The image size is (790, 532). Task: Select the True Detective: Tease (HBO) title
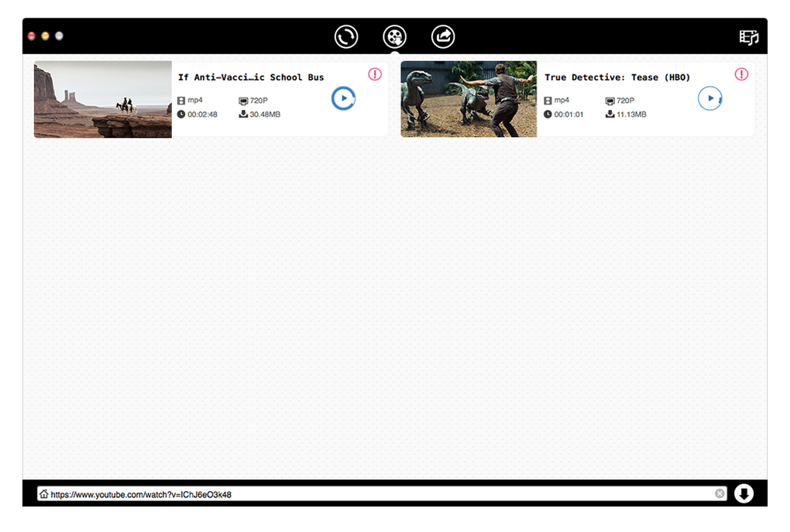click(617, 77)
